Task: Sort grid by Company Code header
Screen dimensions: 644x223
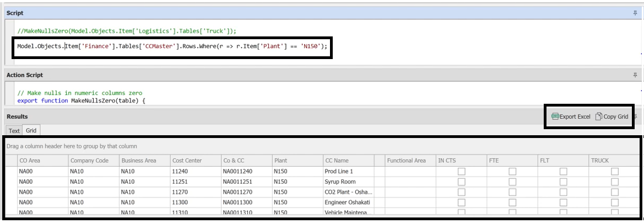Action: pyautogui.click(x=90, y=161)
